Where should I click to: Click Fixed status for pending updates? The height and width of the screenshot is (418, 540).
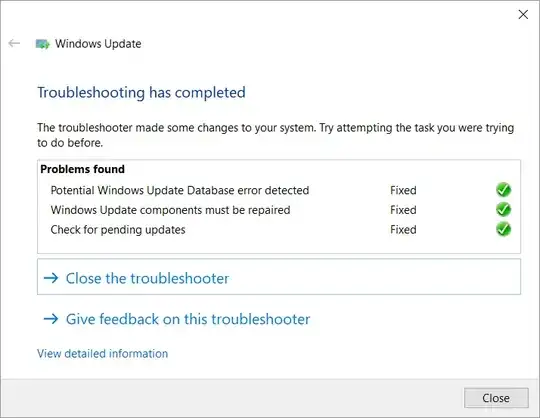(x=403, y=229)
